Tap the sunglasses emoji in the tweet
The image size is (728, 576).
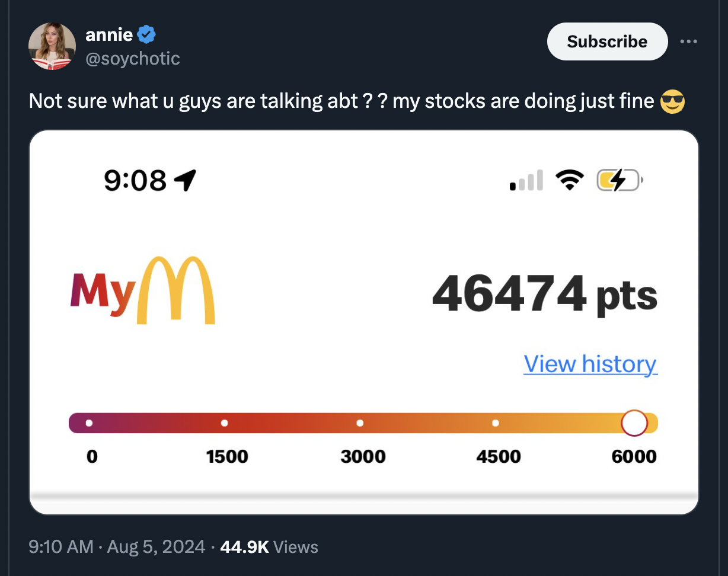(x=673, y=101)
